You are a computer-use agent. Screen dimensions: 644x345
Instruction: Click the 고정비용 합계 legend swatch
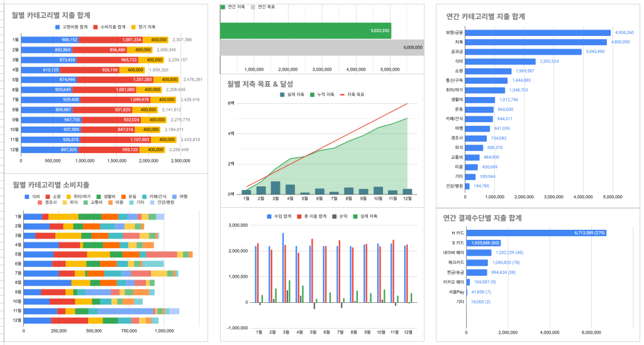(58, 27)
